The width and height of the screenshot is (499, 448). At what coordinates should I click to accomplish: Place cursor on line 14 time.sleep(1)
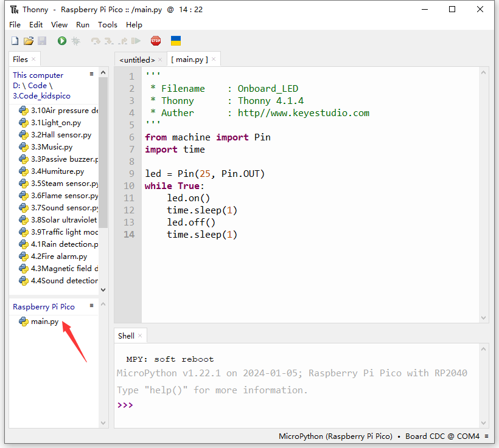(202, 235)
